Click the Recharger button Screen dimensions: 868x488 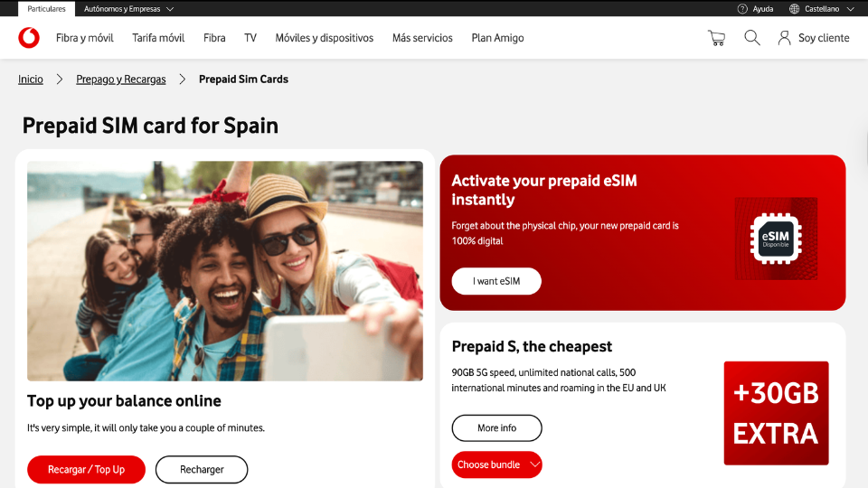coord(202,469)
